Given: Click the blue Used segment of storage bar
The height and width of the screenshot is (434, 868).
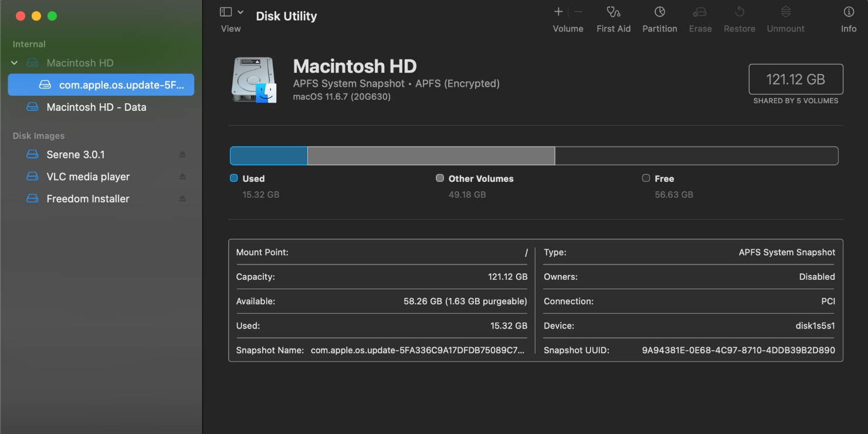Looking at the screenshot, I should pos(269,156).
